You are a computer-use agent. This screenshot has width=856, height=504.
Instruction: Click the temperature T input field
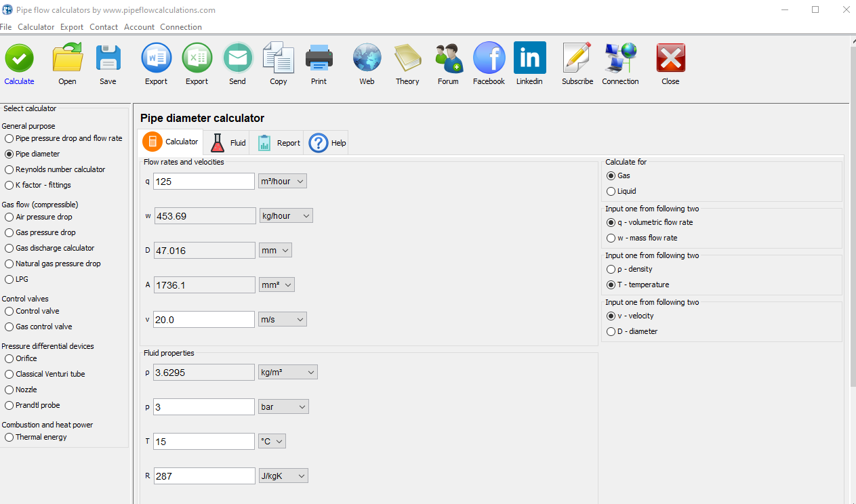coord(204,442)
